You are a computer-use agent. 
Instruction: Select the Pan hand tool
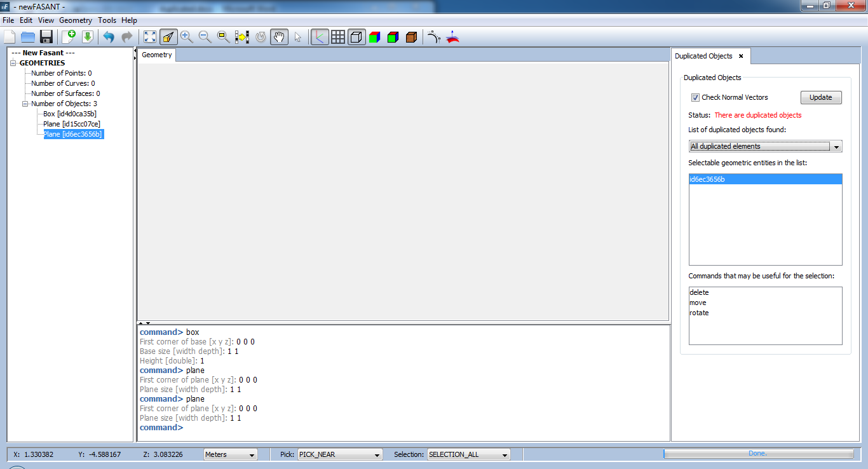tap(279, 37)
